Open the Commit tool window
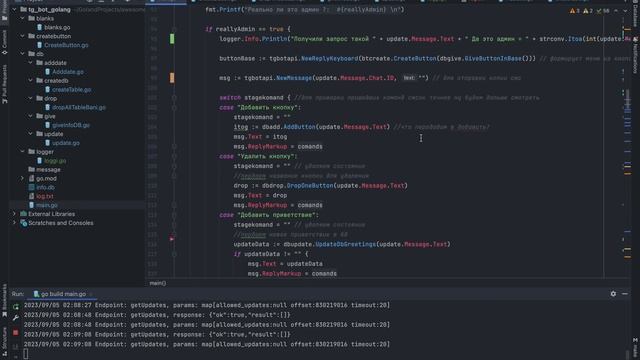640x360 pixels. [4, 42]
